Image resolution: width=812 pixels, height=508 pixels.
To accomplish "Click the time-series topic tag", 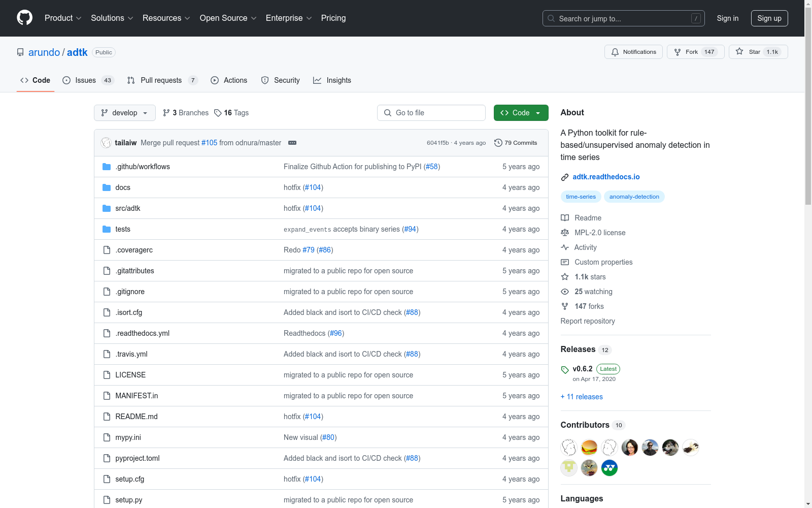I will tap(581, 197).
